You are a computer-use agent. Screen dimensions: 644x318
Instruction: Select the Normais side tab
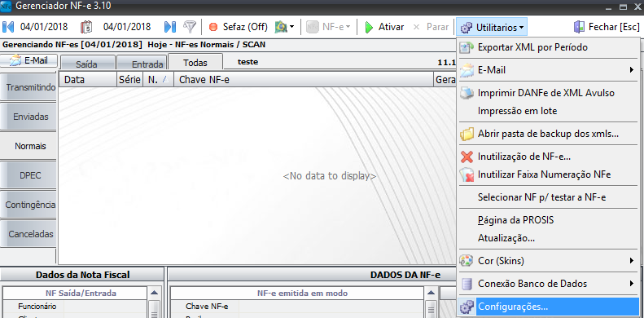pos(28,146)
